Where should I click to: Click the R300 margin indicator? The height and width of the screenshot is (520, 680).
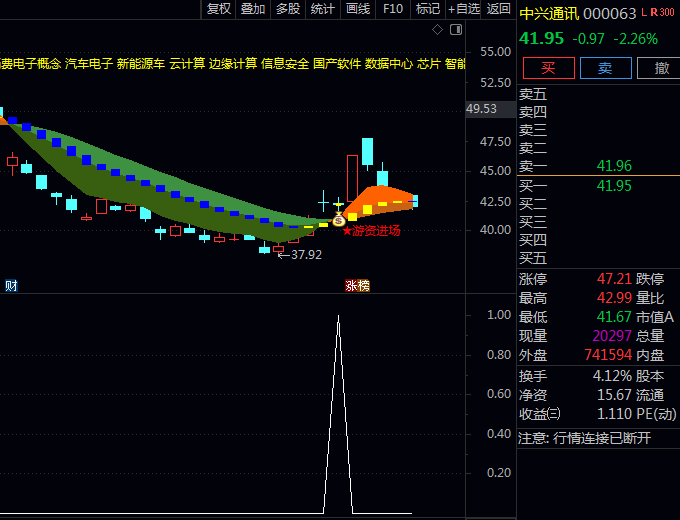coord(662,13)
